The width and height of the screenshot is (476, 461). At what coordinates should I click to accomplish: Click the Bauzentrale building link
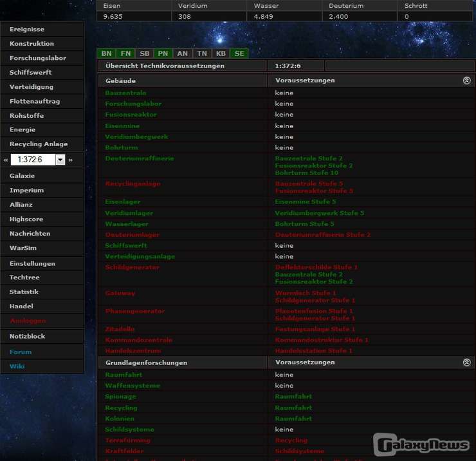point(125,93)
